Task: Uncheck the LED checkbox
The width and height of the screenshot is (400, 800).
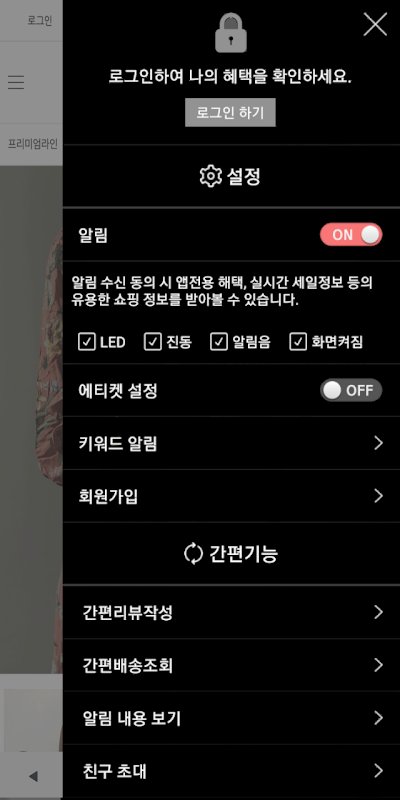Action: coord(87,342)
